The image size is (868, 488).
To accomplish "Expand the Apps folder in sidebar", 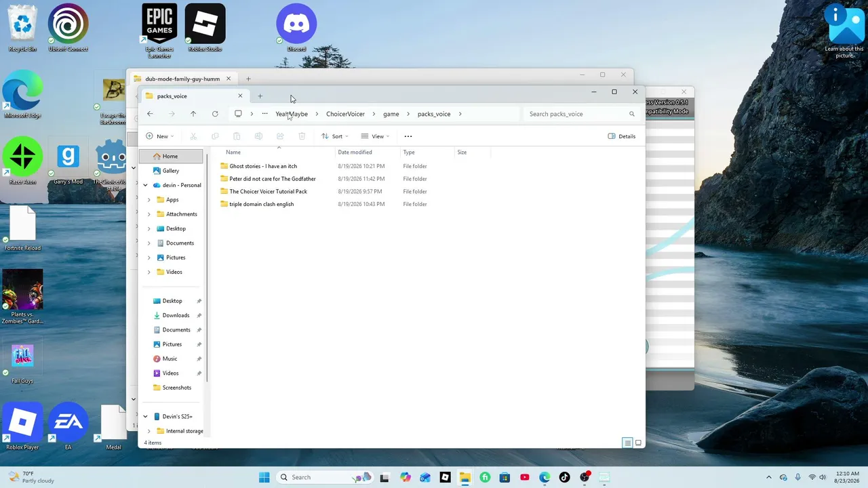I will [x=149, y=200].
